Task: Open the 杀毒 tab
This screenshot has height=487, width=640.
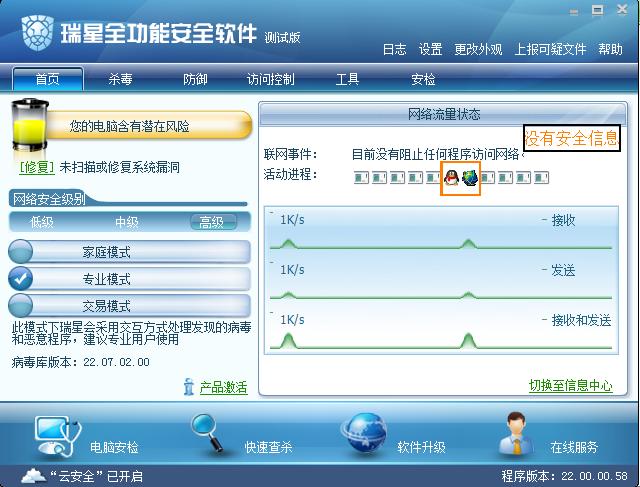Action: (120, 79)
